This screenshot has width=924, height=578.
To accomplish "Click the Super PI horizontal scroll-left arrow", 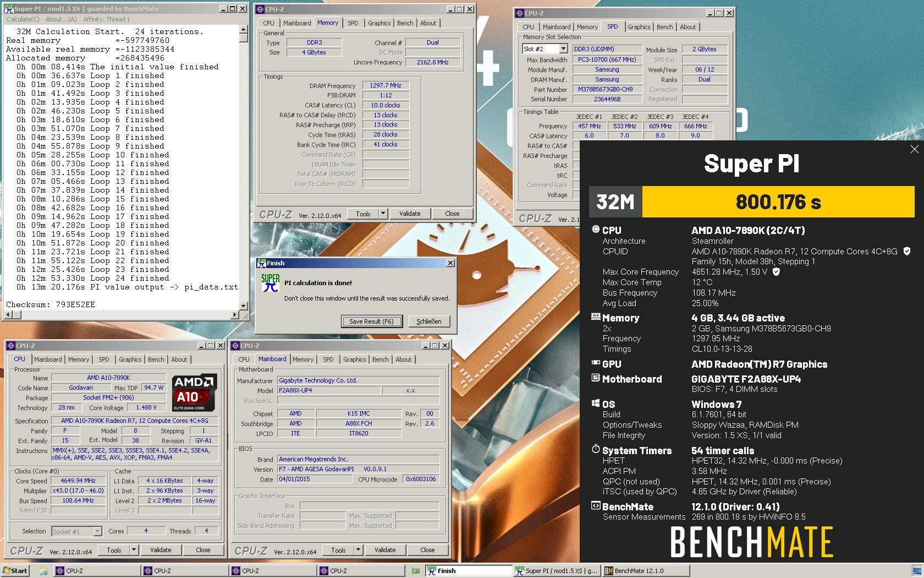I will [x=8, y=315].
